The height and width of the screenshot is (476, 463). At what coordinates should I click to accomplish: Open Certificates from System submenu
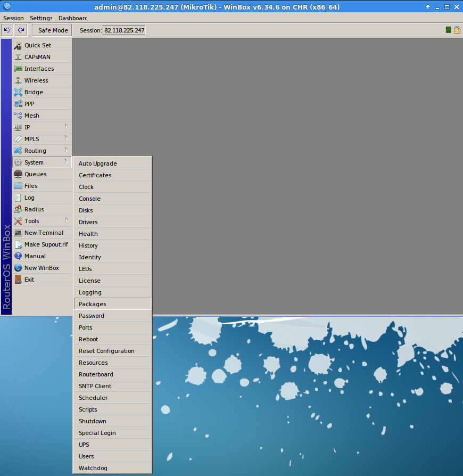coord(112,175)
